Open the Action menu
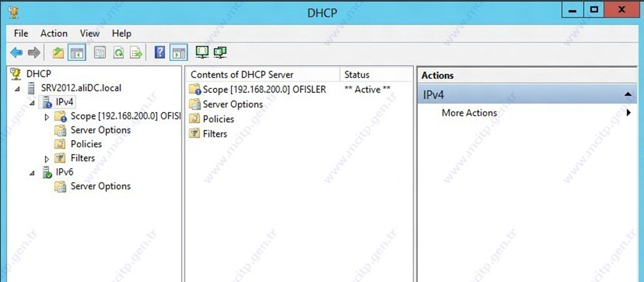Viewport: 644px width, 282px height. tap(54, 33)
